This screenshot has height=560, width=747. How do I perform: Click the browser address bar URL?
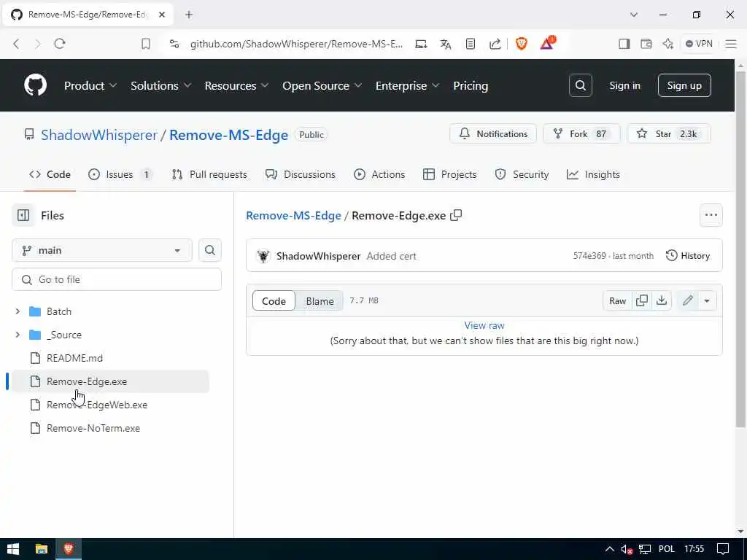[x=296, y=44]
